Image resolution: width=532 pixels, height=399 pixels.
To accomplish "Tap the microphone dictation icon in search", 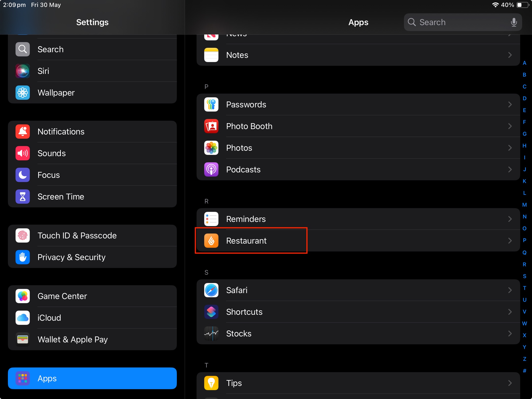I will click(x=514, y=22).
